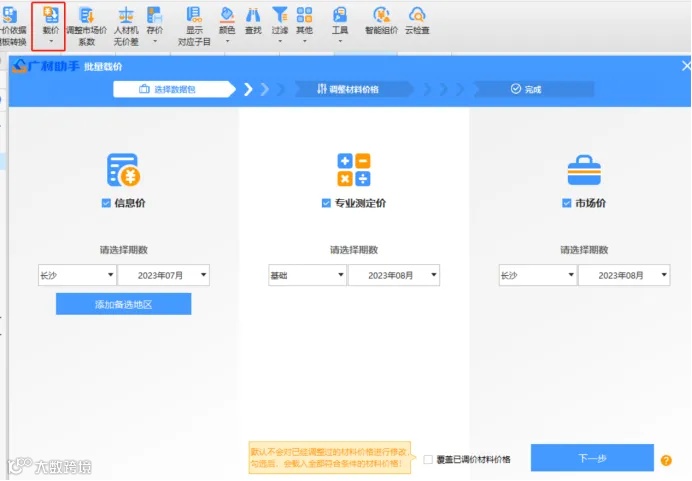The height and width of the screenshot is (481, 692).
Task: Expand the arrow beneath 过滤
Action: (x=280, y=41)
